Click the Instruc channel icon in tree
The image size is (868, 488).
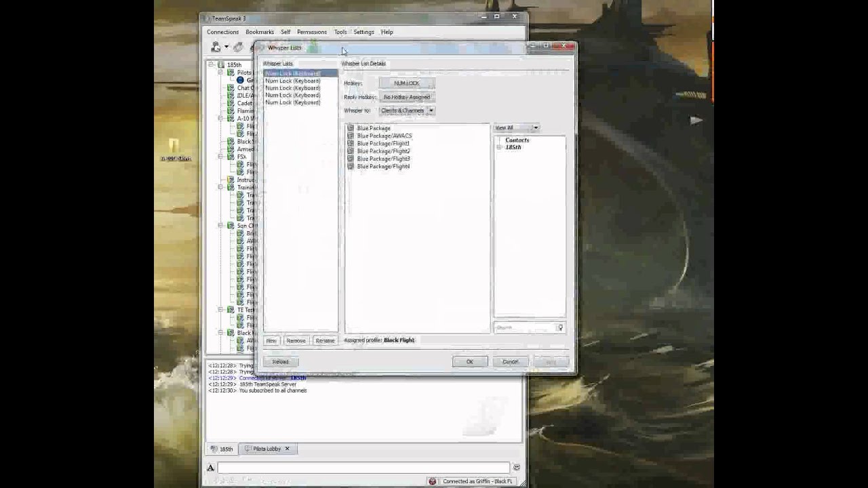[231, 180]
